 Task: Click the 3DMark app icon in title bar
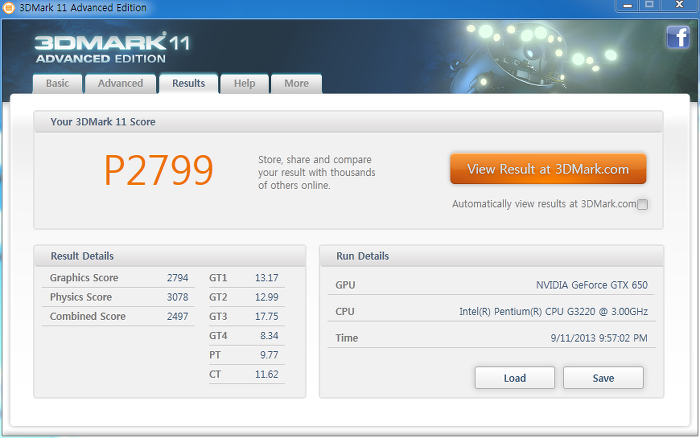9,7
